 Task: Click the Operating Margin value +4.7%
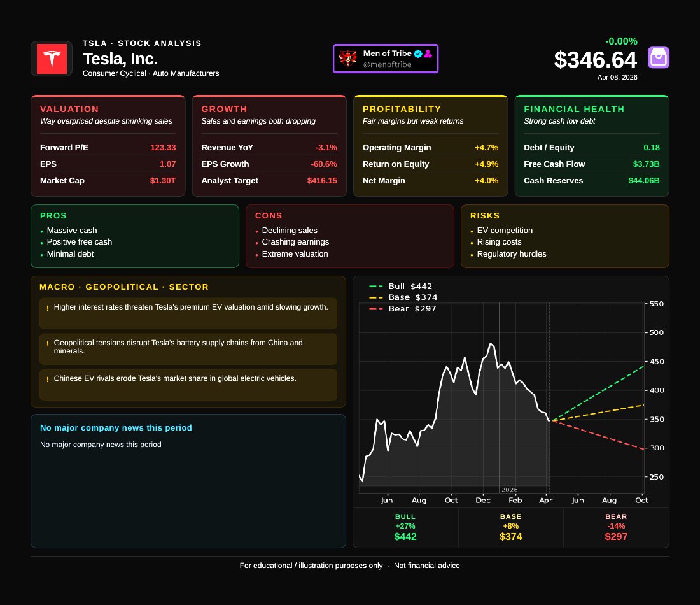486,148
